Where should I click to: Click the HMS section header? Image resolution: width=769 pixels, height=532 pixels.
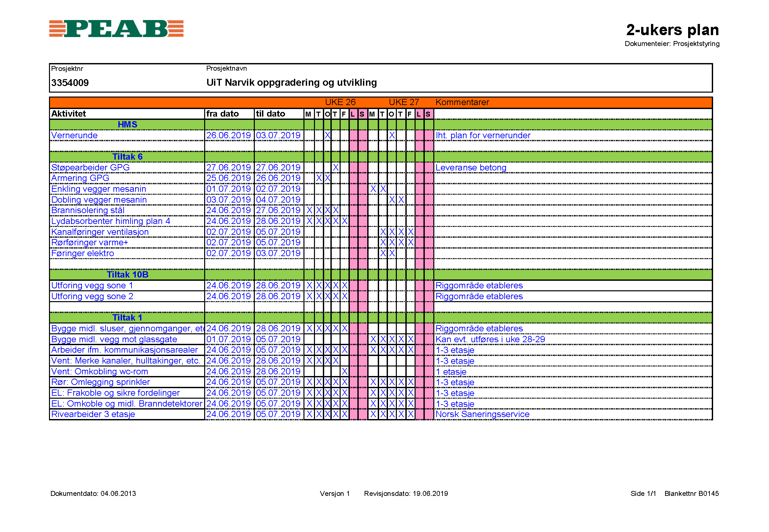127,124
